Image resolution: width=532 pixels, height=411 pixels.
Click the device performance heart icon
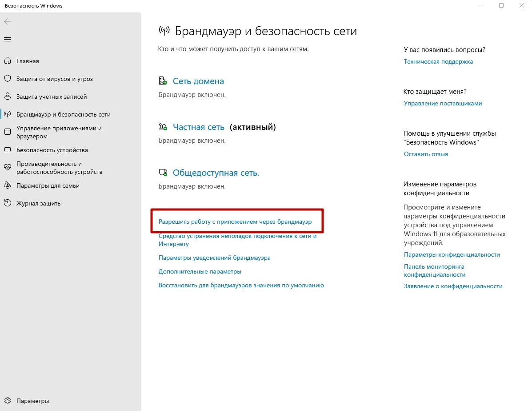click(8, 168)
